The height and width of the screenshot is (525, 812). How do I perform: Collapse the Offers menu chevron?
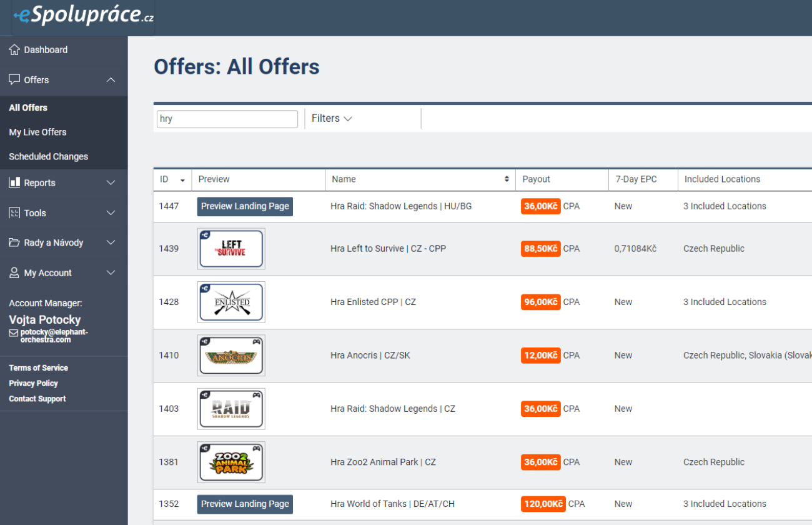tap(111, 80)
